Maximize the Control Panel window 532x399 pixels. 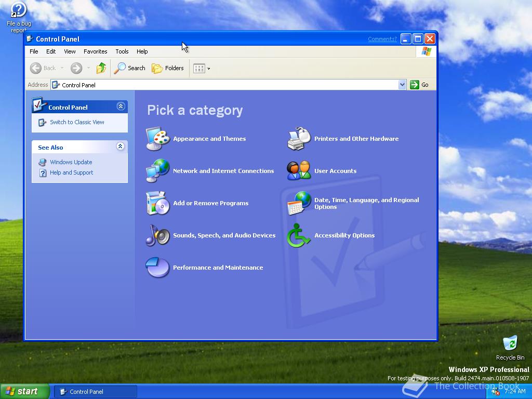(x=418, y=39)
